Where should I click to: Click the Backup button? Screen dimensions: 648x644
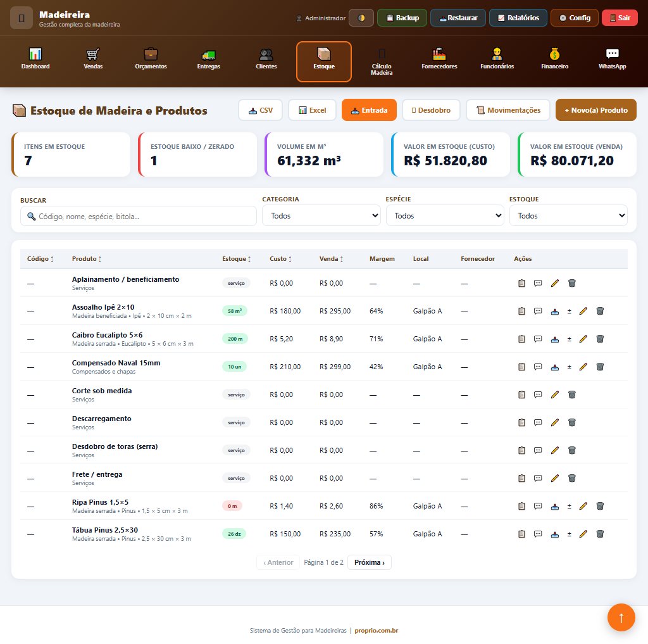[x=402, y=18]
